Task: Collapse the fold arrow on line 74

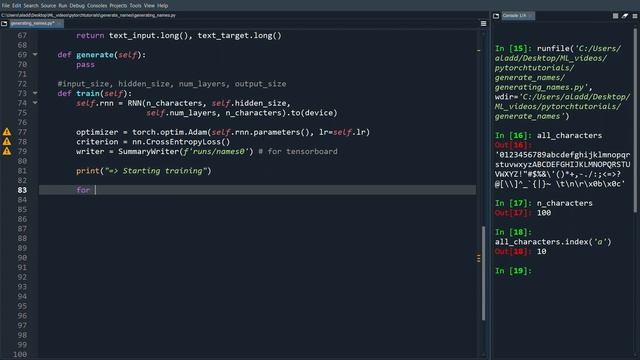Action: point(35,103)
